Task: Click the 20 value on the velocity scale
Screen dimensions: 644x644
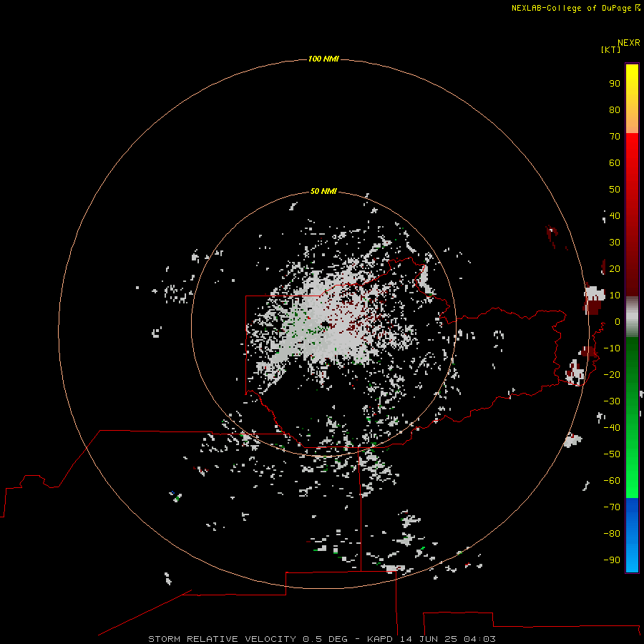Action: 615,269
